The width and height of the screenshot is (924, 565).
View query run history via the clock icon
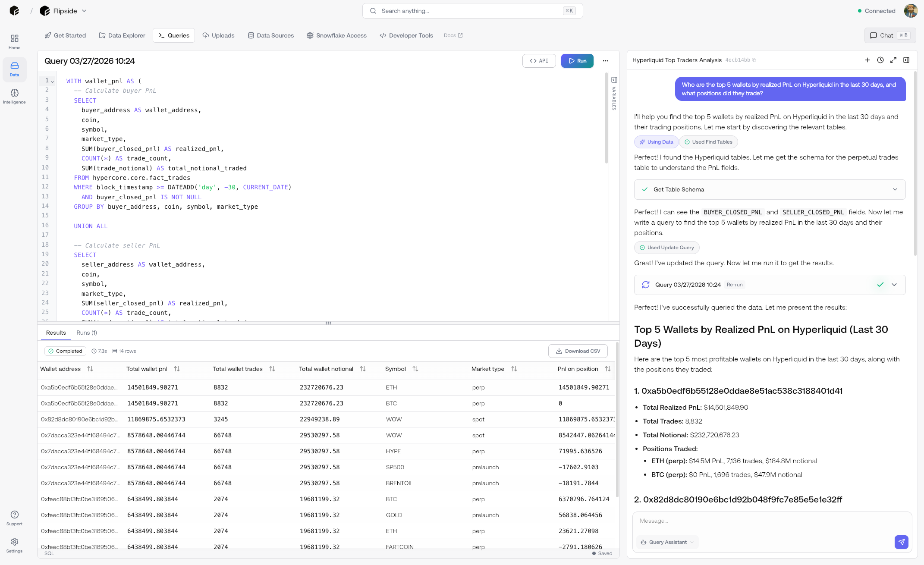[x=880, y=60]
